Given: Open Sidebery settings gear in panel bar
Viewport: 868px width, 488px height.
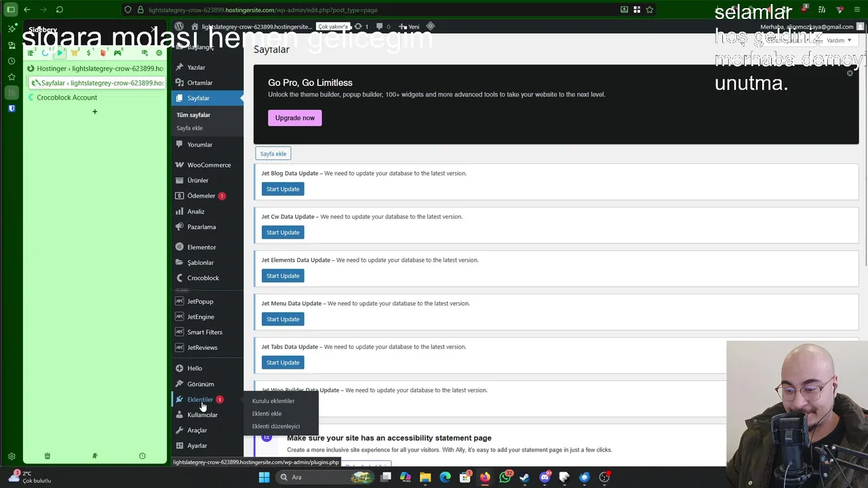Looking at the screenshot, I should click(159, 53).
